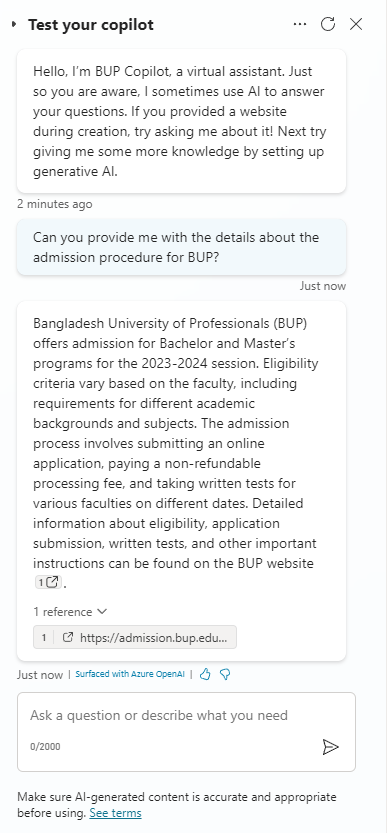Viewport: 387px width, 833px height.
Task: Give thumbs up to the response
Action: (x=205, y=674)
